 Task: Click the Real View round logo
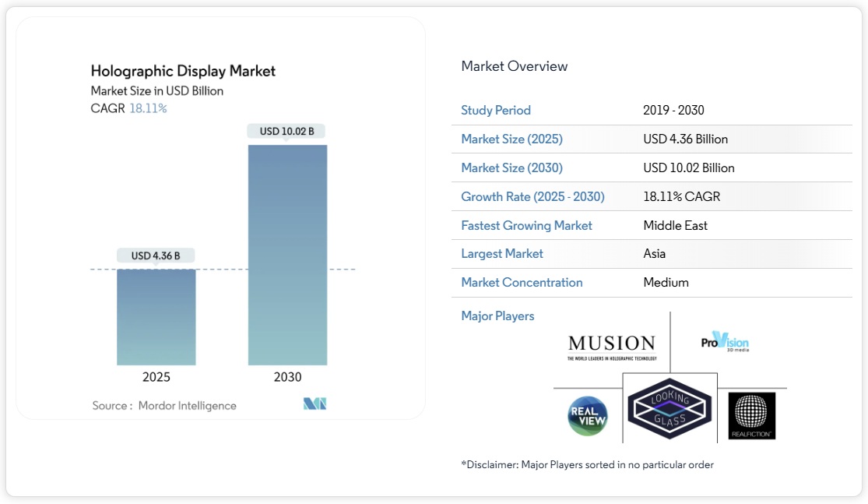[x=587, y=415]
